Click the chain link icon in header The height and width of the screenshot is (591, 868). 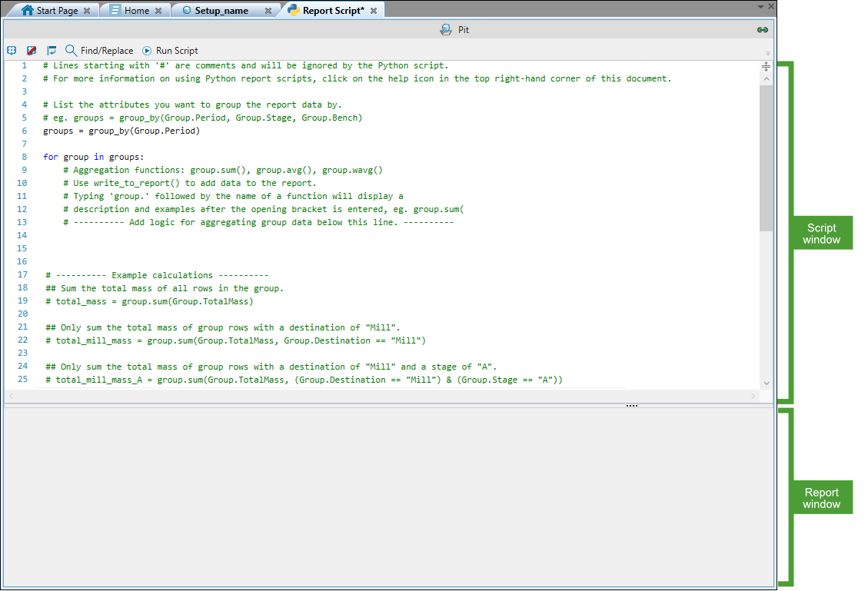[762, 30]
